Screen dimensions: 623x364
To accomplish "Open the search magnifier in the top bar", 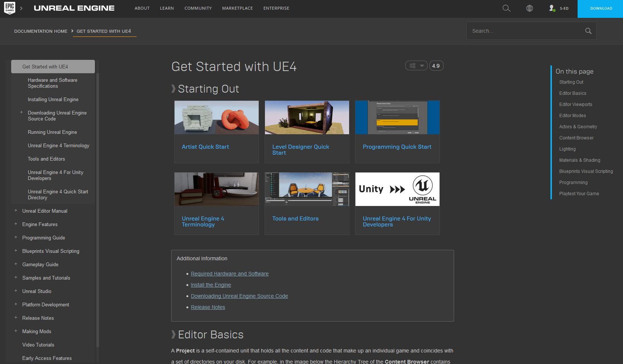I will (506, 8).
